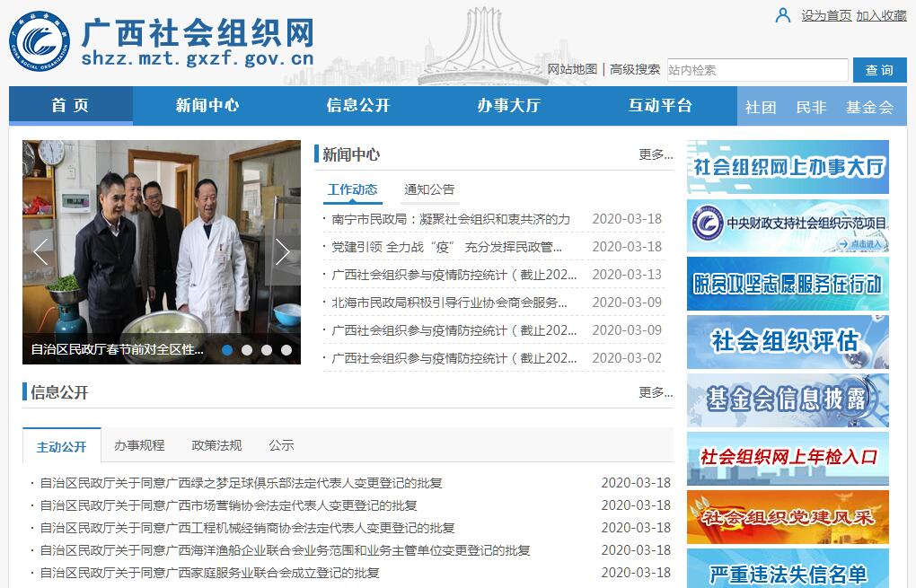Expand 信息公开 section via 更多 link
The width and height of the screenshot is (916, 588).
[656, 392]
